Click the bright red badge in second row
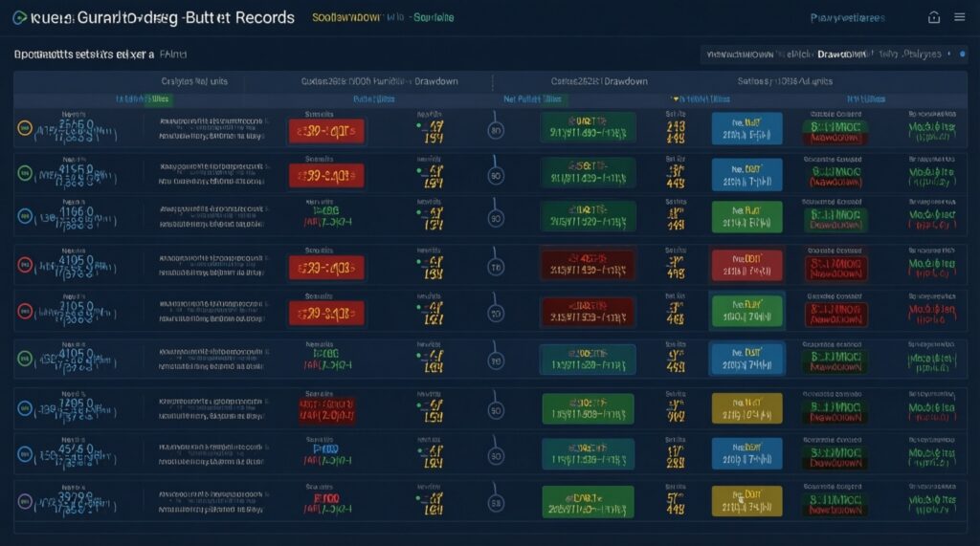This screenshot has height=546, width=980. 326,176
